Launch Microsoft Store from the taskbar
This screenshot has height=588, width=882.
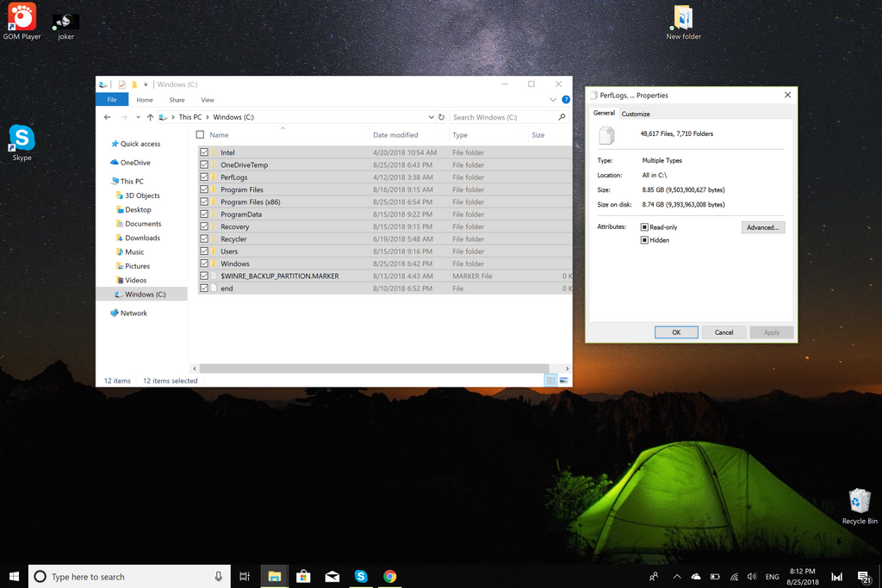click(x=303, y=576)
